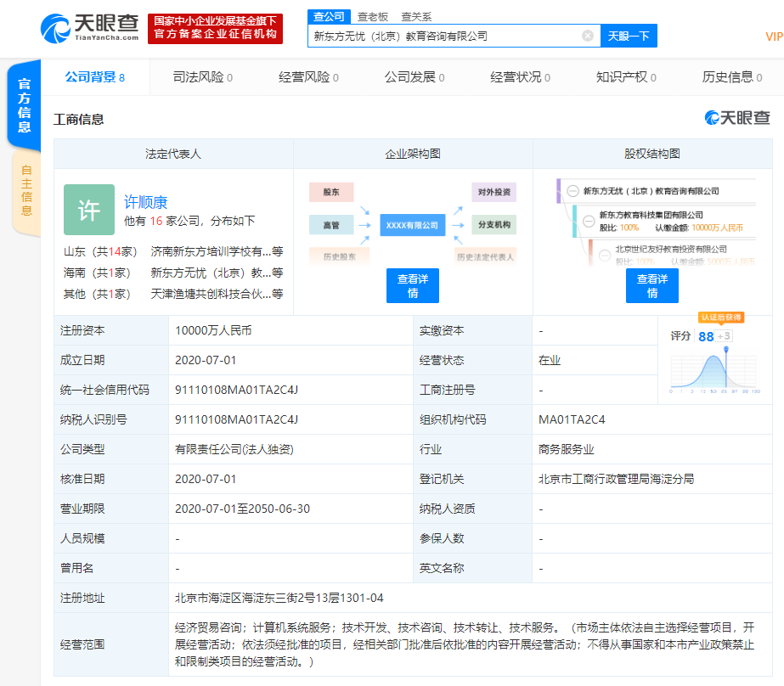Collapse 北京世纪友好教育投资有限公司 node

(605, 256)
